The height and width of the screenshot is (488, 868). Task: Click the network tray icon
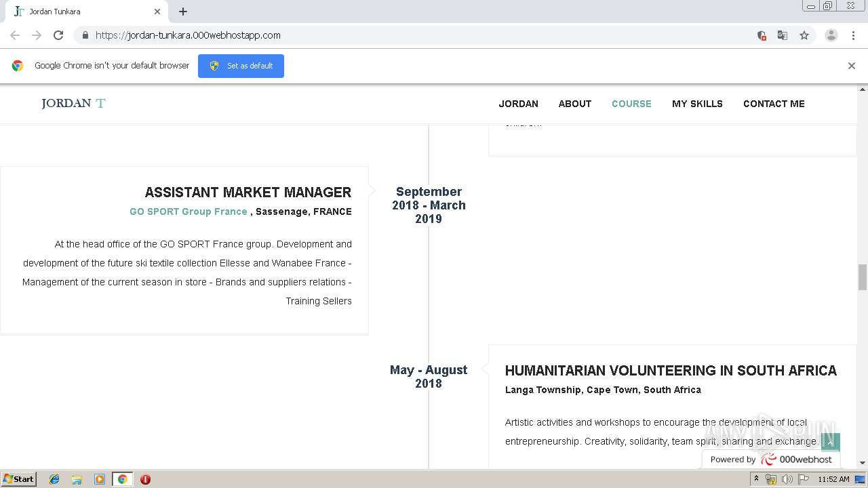(x=771, y=479)
